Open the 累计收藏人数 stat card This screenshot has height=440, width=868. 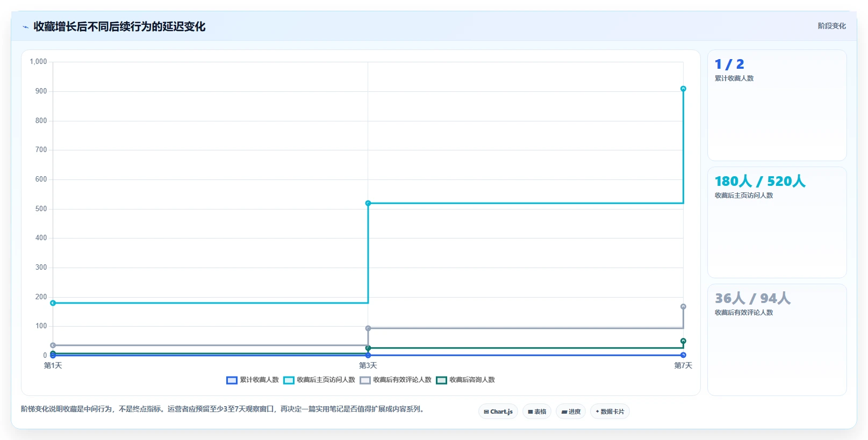click(x=777, y=105)
